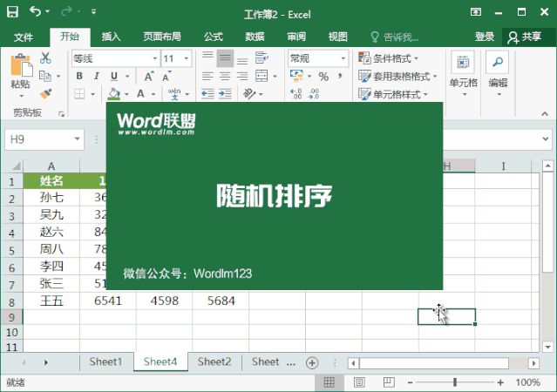Screen dimensions: 557x392
Task: Click the zoom slider handle
Action: 455,382
